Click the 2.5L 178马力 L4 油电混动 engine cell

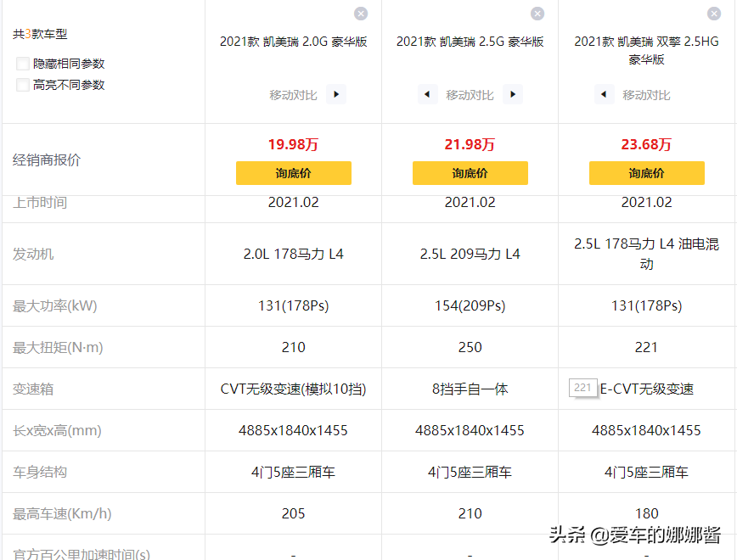pos(647,254)
